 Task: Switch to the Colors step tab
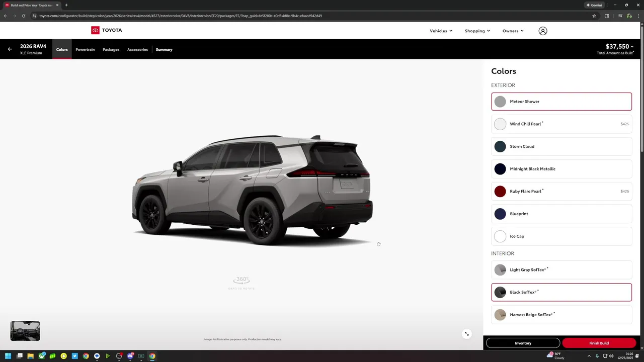(x=62, y=49)
